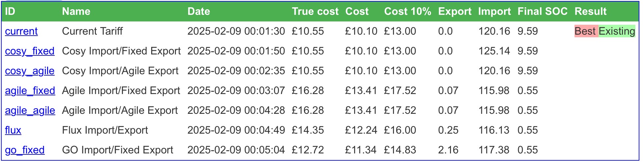Click the red Best result badge
The width and height of the screenshot is (644, 162).
[586, 31]
